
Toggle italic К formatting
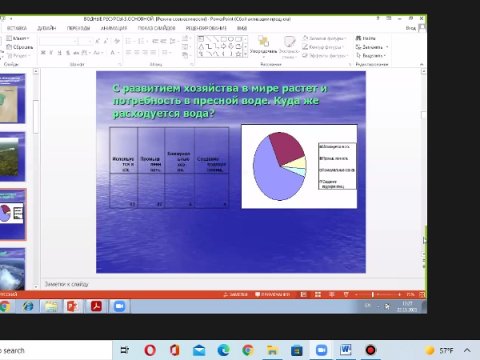(51, 53)
